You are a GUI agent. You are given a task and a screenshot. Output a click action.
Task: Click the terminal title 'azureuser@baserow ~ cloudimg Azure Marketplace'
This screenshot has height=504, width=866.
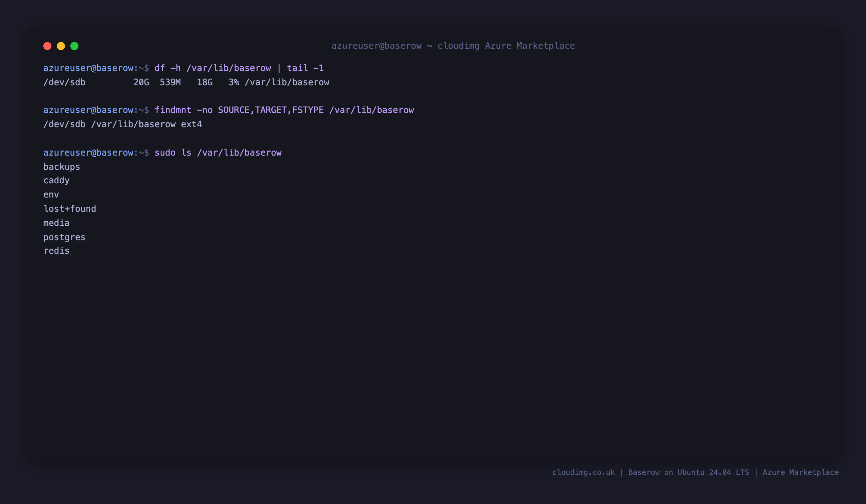coord(453,46)
